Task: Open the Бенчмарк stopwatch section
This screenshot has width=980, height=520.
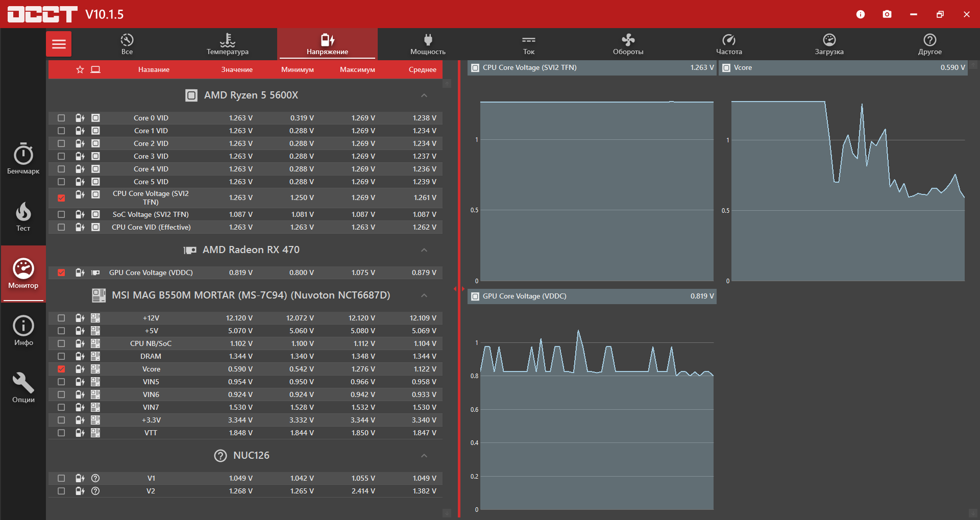Action: [x=23, y=158]
